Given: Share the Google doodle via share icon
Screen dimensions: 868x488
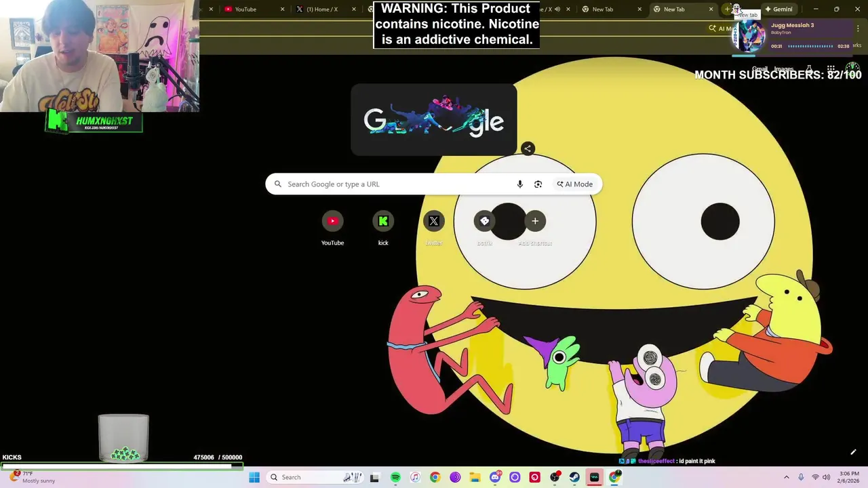Looking at the screenshot, I should point(528,148).
